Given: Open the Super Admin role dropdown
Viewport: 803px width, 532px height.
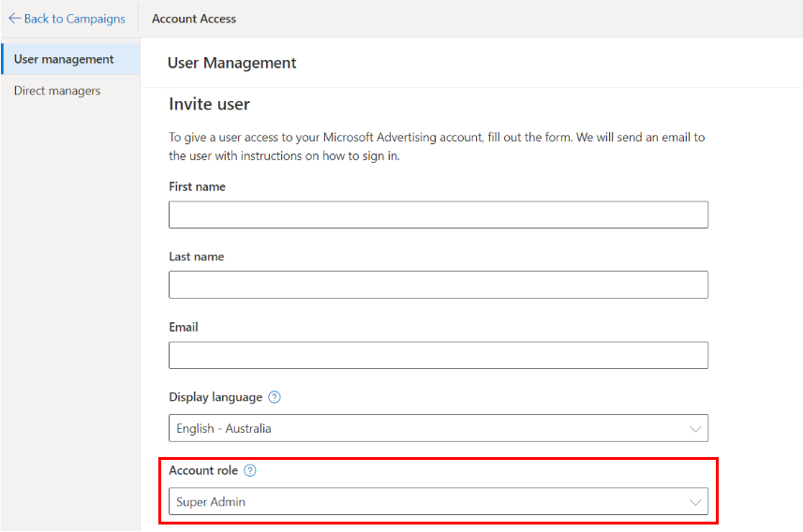Looking at the screenshot, I should 438,501.
